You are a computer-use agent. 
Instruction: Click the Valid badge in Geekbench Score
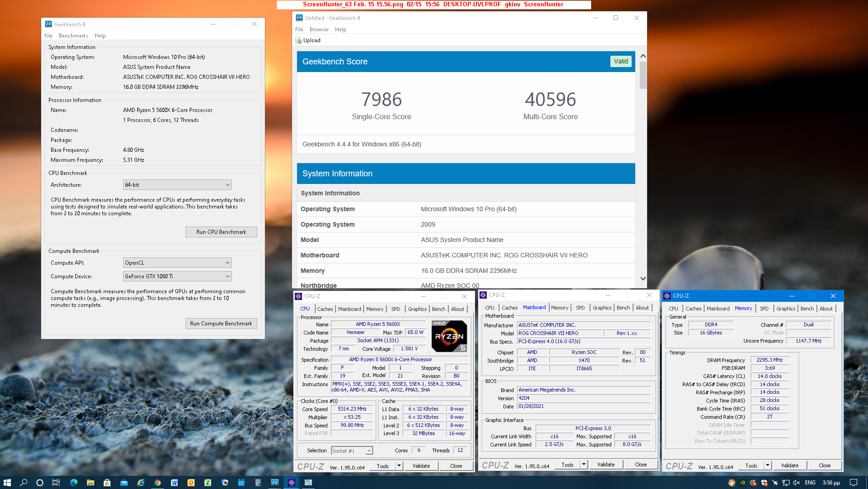pyautogui.click(x=621, y=62)
